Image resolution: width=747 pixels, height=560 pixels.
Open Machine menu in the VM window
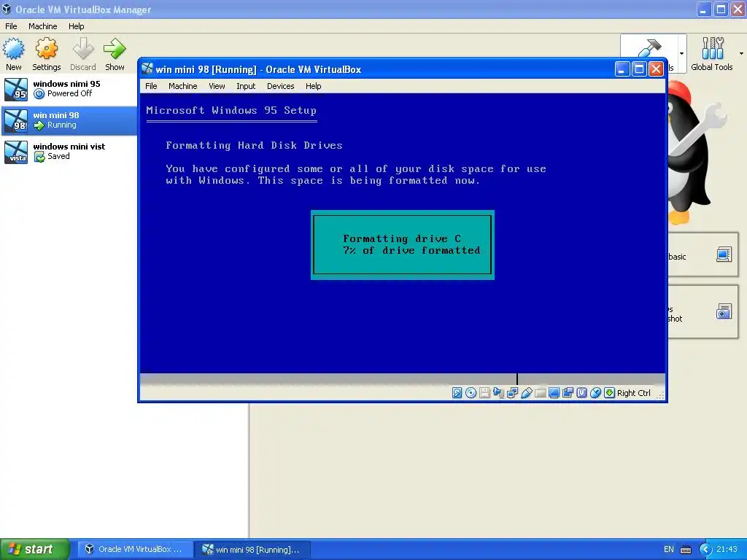point(183,86)
